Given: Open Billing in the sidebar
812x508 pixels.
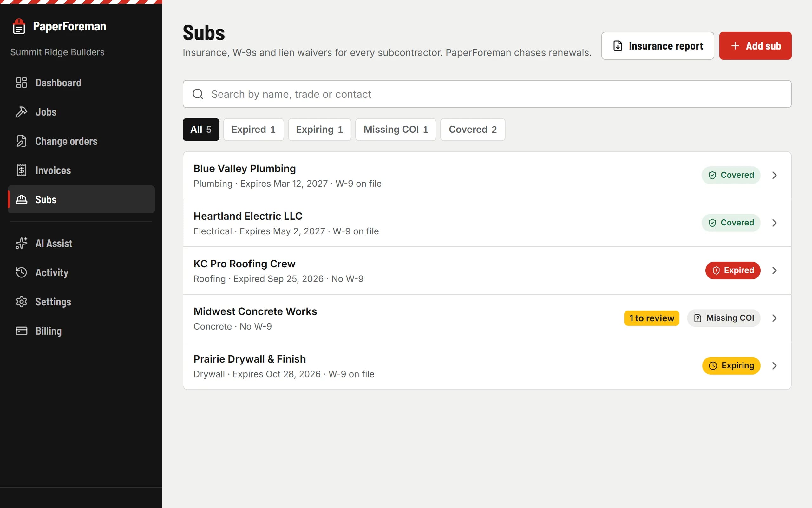Looking at the screenshot, I should (x=81, y=331).
